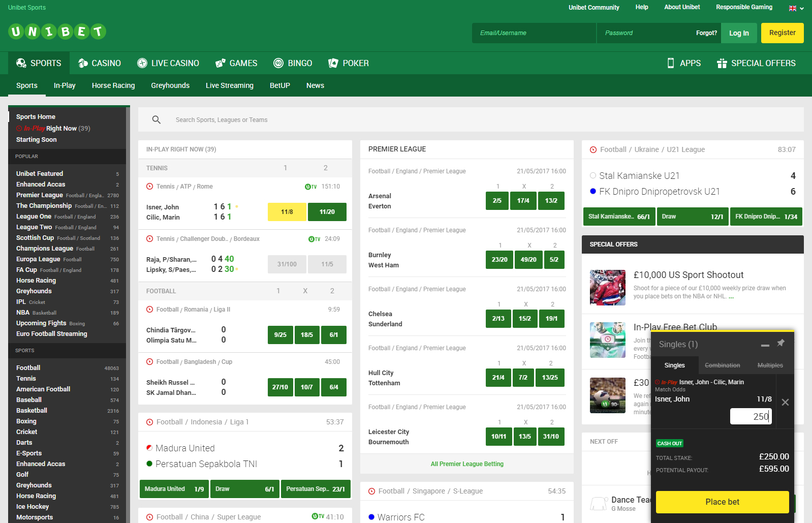The width and height of the screenshot is (812, 523).
Task: Expand £10,000 US Sport Shootout description
Action: (x=731, y=297)
